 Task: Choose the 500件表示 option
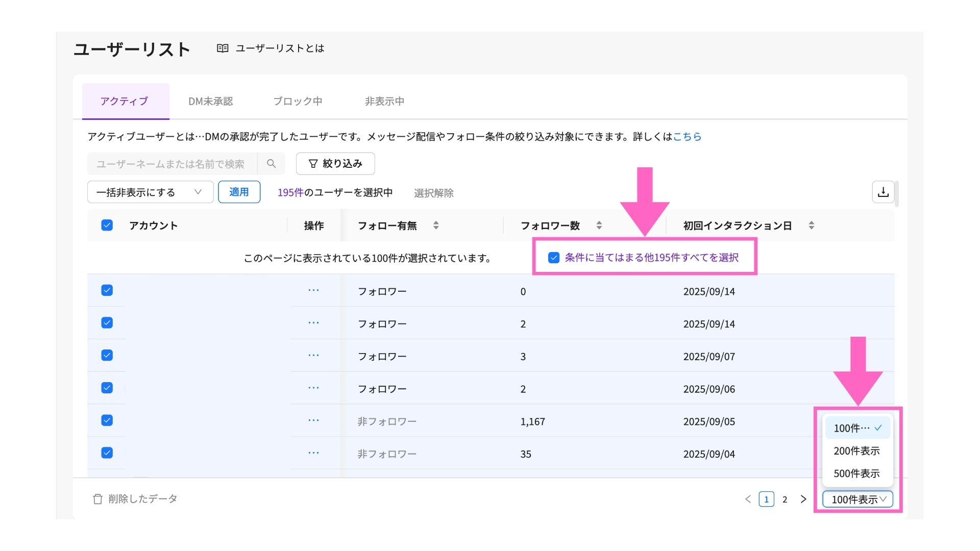coord(856,473)
